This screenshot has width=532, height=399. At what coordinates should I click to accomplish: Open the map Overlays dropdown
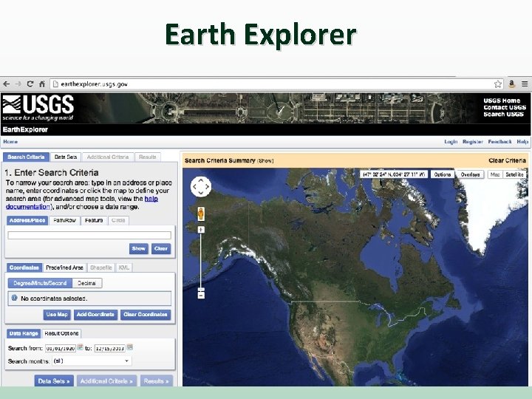pos(470,174)
